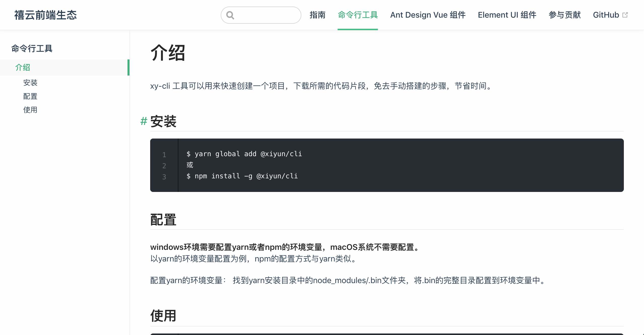Click the # anchor before 安装 heading
The width and height of the screenshot is (644, 335).
[144, 121]
